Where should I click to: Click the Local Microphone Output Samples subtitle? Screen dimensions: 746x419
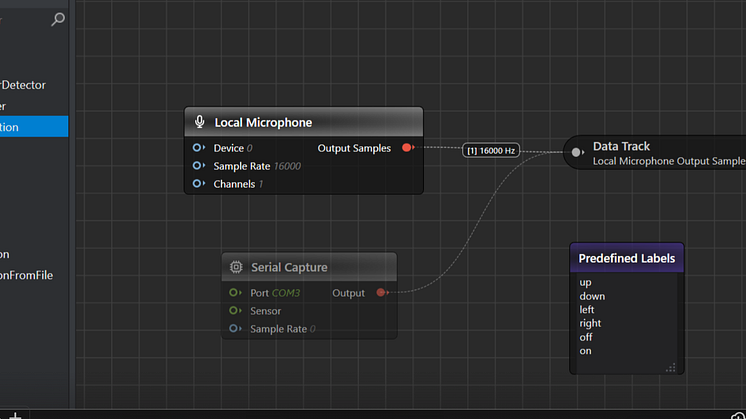[669, 161]
